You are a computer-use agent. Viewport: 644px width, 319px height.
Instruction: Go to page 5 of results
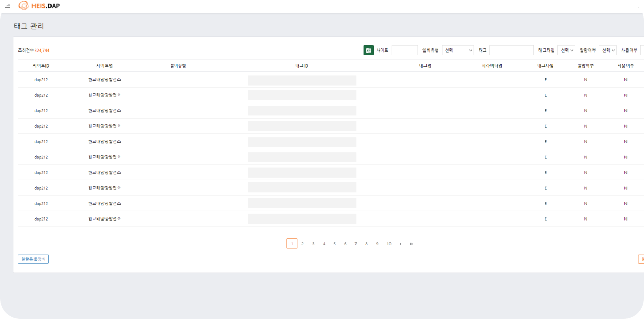334,244
